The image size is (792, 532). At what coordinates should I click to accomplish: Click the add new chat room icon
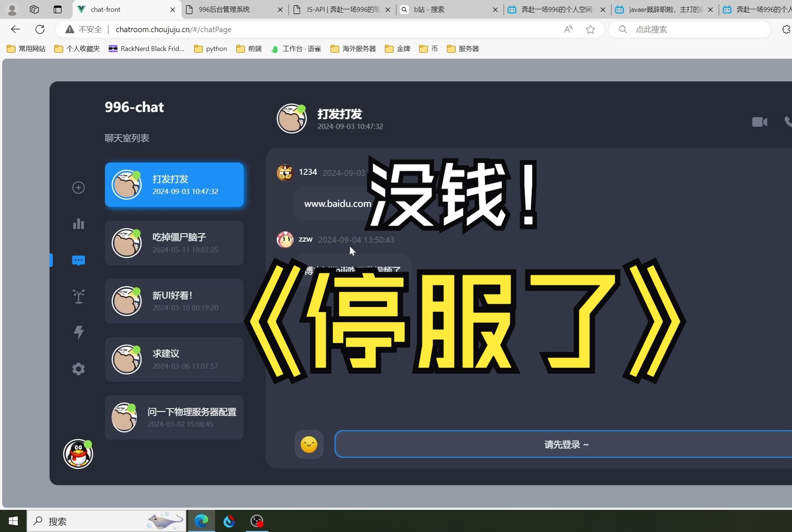[x=78, y=188]
